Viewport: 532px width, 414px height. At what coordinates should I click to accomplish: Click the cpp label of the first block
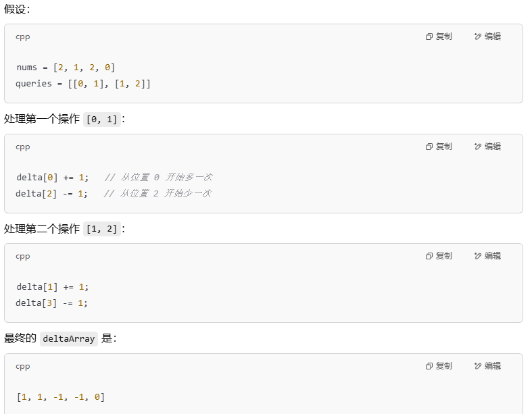[x=23, y=37]
